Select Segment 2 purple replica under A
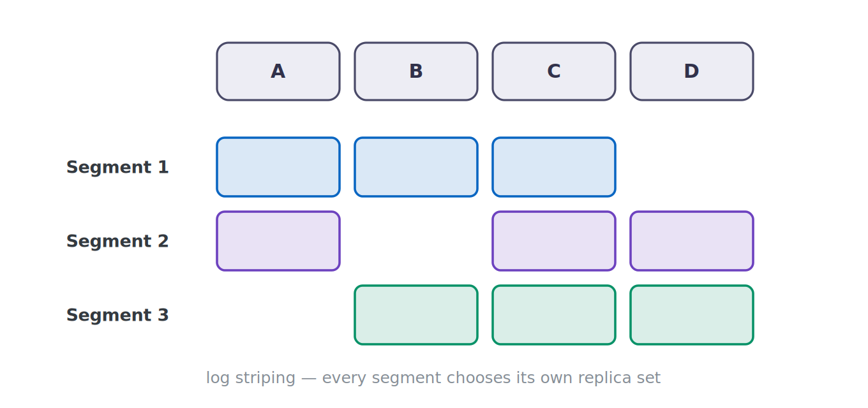The height and width of the screenshot is (408, 868). [x=278, y=241]
